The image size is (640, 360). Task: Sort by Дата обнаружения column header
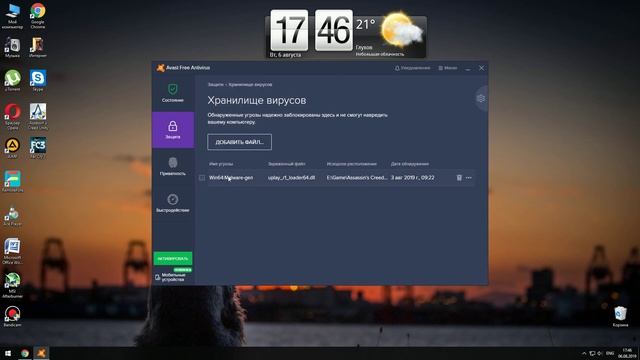tap(410, 164)
